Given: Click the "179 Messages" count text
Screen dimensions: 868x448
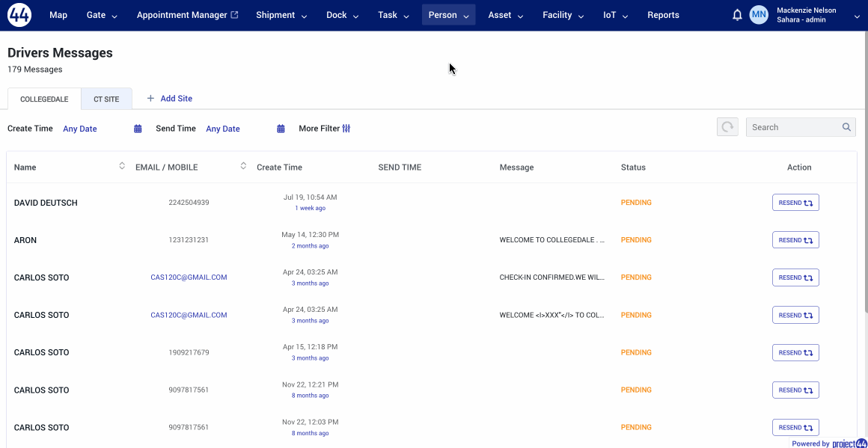Looking at the screenshot, I should (x=35, y=70).
